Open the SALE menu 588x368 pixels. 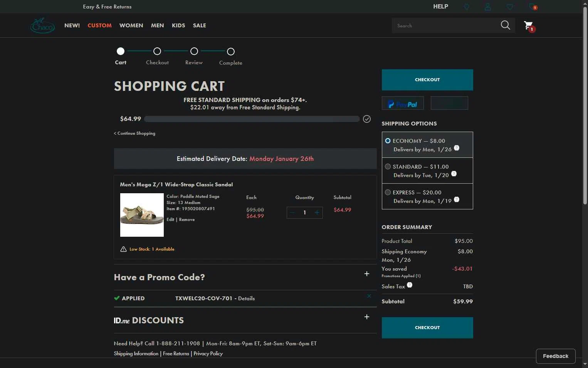200,25
